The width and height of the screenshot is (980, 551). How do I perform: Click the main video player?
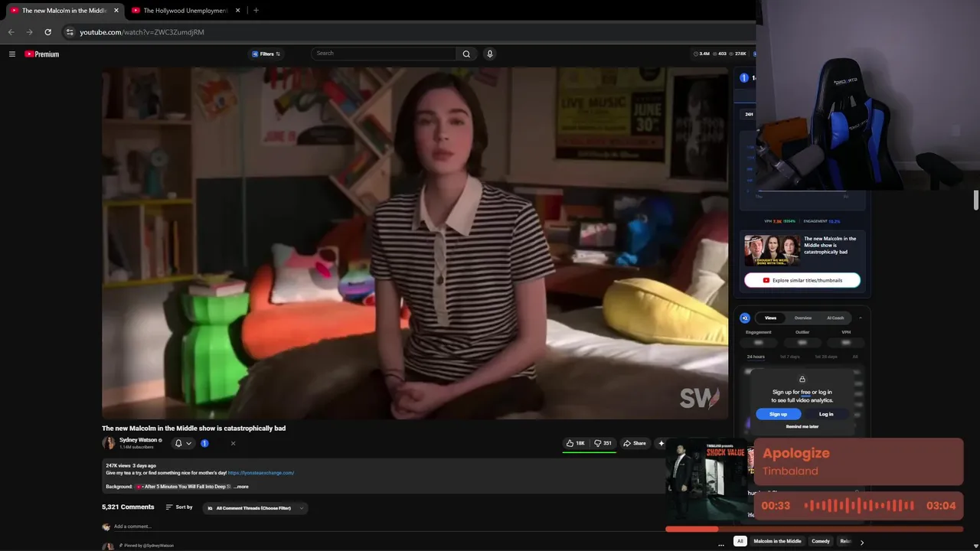pyautogui.click(x=415, y=243)
